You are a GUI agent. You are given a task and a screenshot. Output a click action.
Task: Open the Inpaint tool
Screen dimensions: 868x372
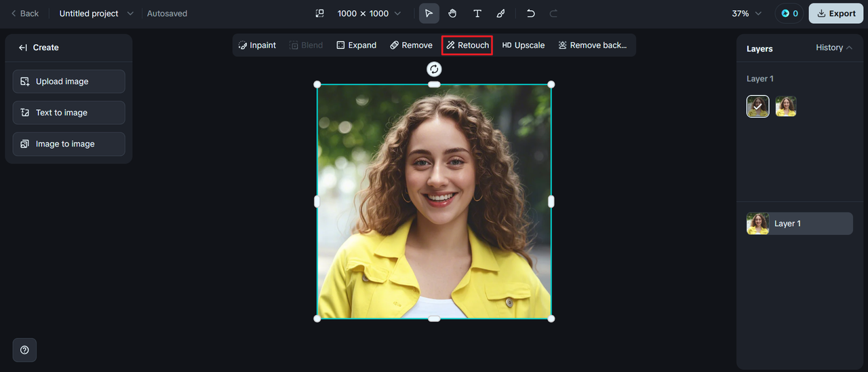pyautogui.click(x=257, y=45)
